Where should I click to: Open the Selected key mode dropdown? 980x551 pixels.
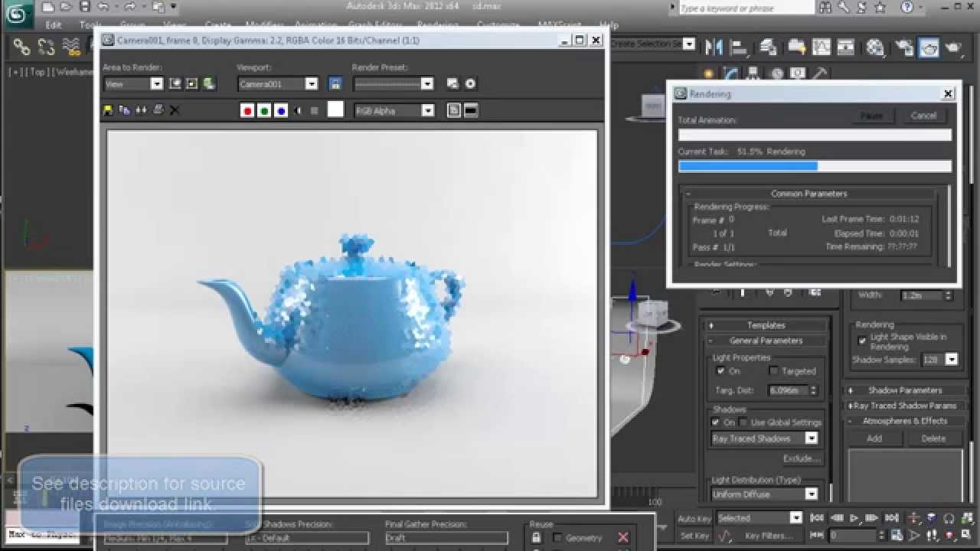point(796,518)
